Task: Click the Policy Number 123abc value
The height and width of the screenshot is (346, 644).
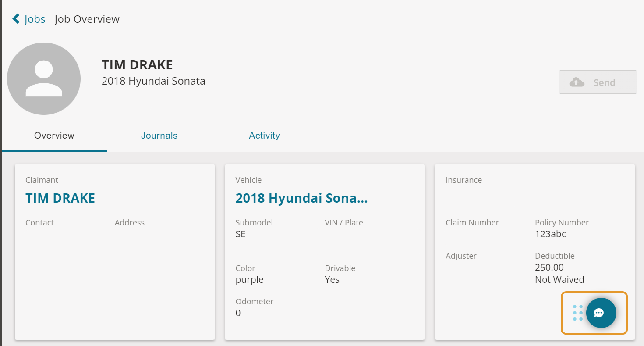Action: [x=550, y=234]
